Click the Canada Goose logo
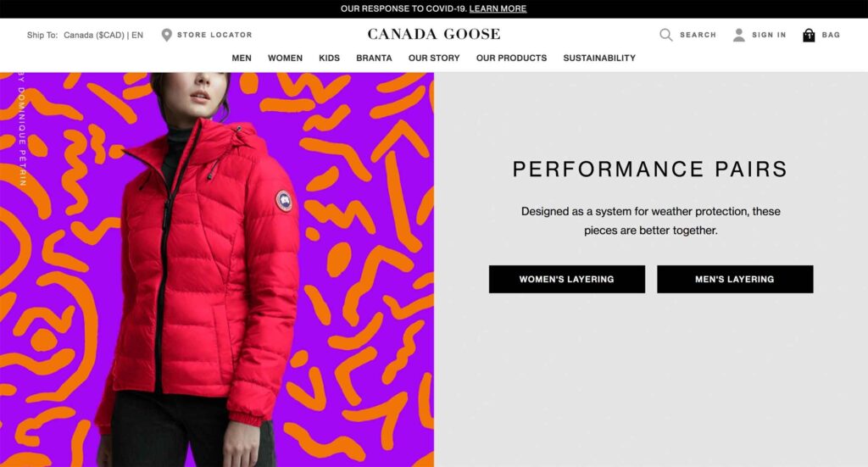Image resolution: width=868 pixels, height=467 pixels. 434,34
